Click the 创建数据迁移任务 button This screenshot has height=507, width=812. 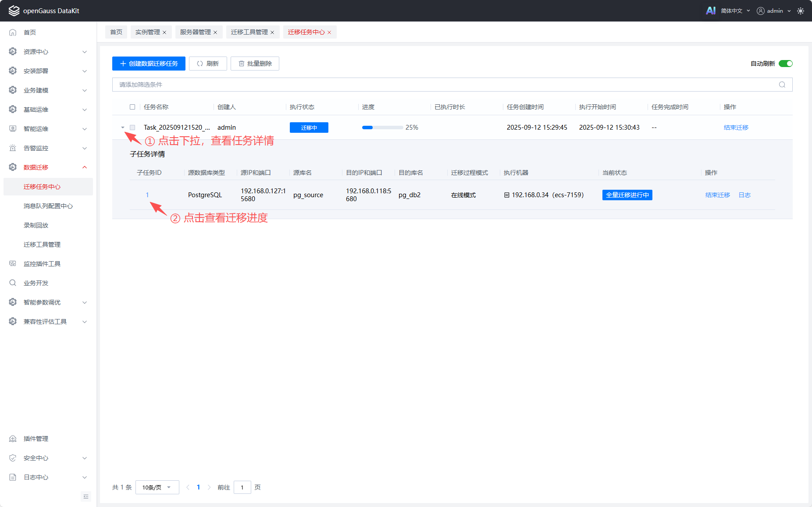pyautogui.click(x=149, y=64)
